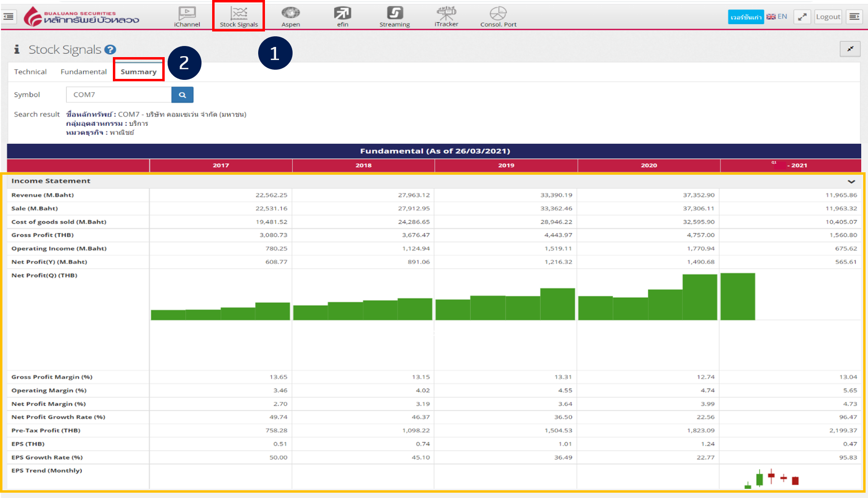Open the efin tool icon
The height and width of the screenshot is (498, 868).
342,17
